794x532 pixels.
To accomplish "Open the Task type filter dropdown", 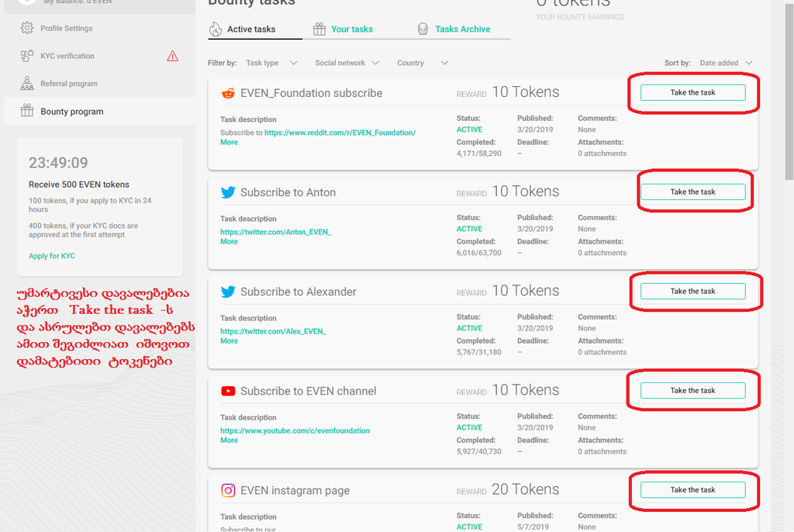I will pos(271,63).
